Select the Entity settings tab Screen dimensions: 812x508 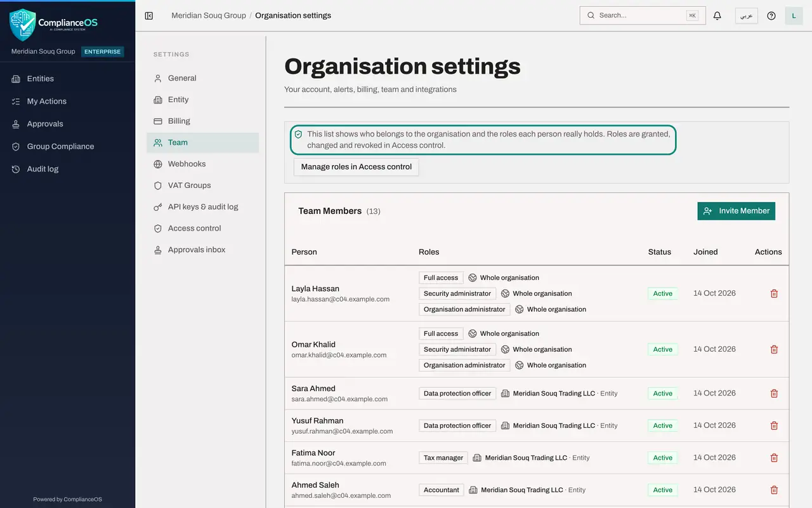click(x=202, y=100)
